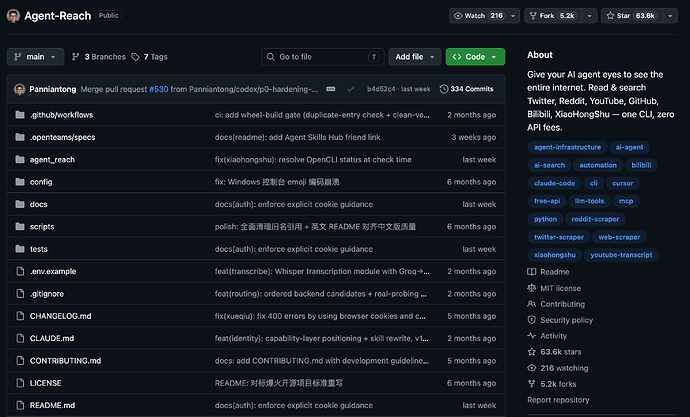Click the tests folder icon
This screenshot has width=690, height=417.
pos(20,249)
